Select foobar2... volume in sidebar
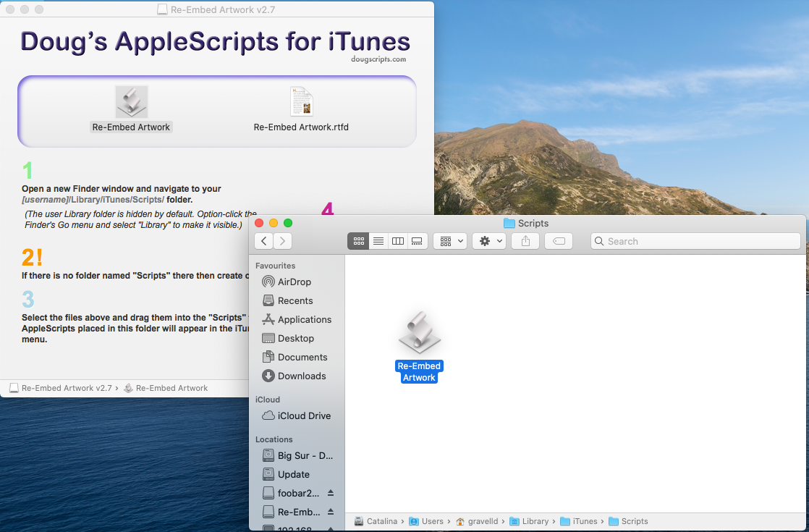The image size is (809, 532). (291, 493)
